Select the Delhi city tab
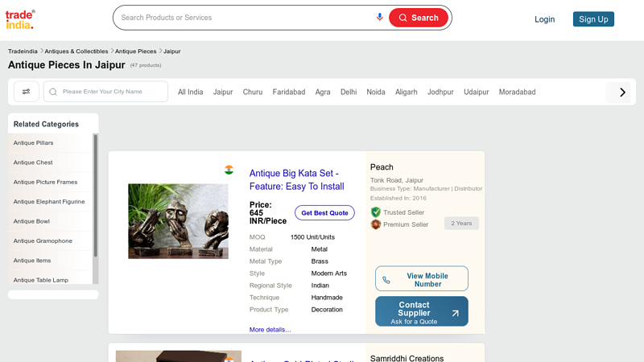 [349, 92]
